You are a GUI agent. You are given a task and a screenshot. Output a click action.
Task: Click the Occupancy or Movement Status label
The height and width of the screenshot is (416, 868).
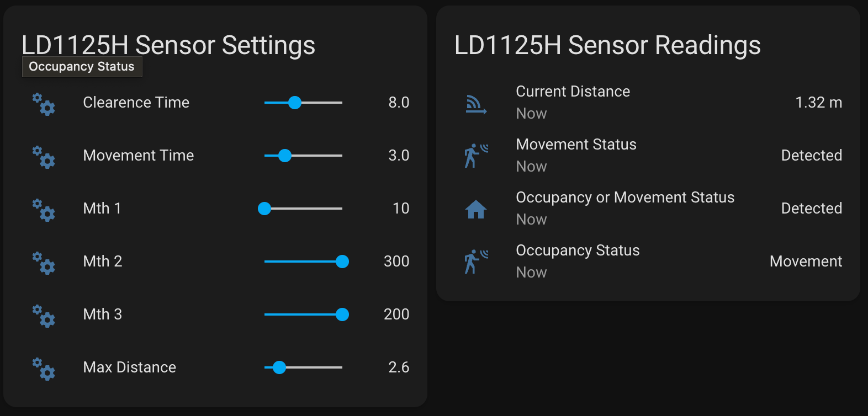point(625,198)
